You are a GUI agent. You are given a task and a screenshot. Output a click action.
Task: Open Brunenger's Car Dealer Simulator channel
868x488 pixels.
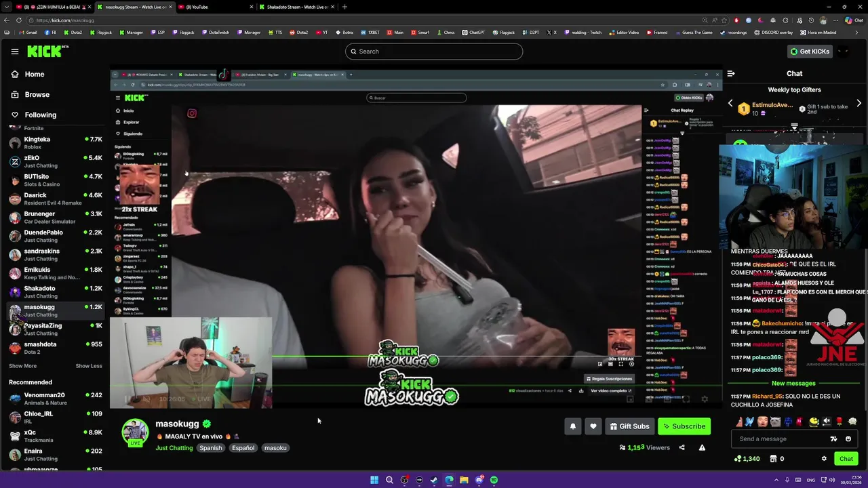(x=56, y=218)
